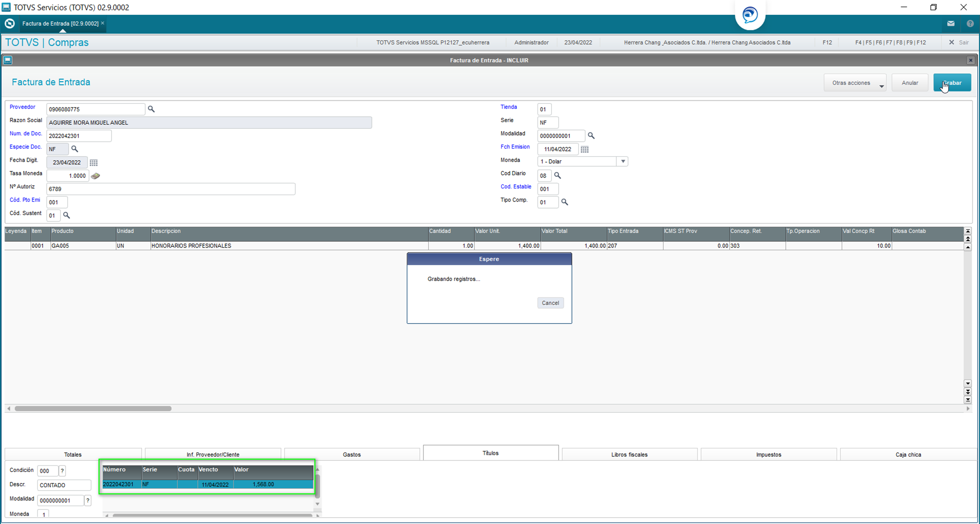Open the Fch Emision calendar picker

click(x=585, y=149)
